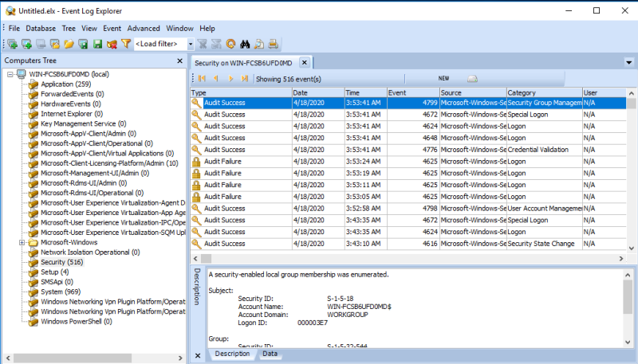Click the green floppy disk Save icon
Image resolution: width=638 pixels, height=364 pixels.
click(x=97, y=44)
